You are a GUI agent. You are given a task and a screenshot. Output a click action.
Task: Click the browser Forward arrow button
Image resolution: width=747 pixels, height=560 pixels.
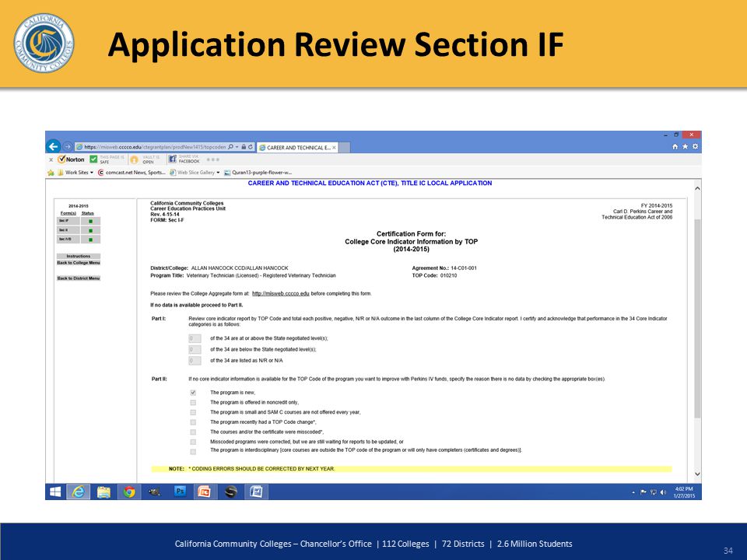pos(67,147)
